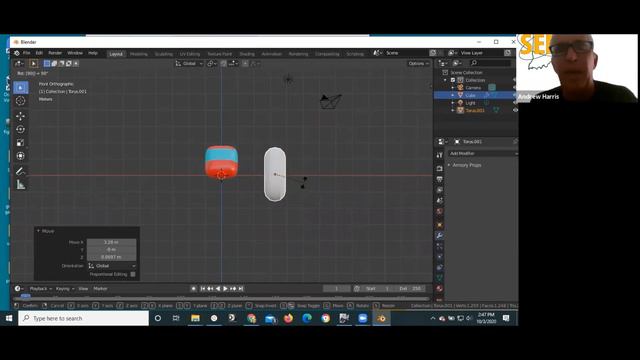The width and height of the screenshot is (640, 360).
Task: Select the Light row in the outliner
Action: pos(475,103)
